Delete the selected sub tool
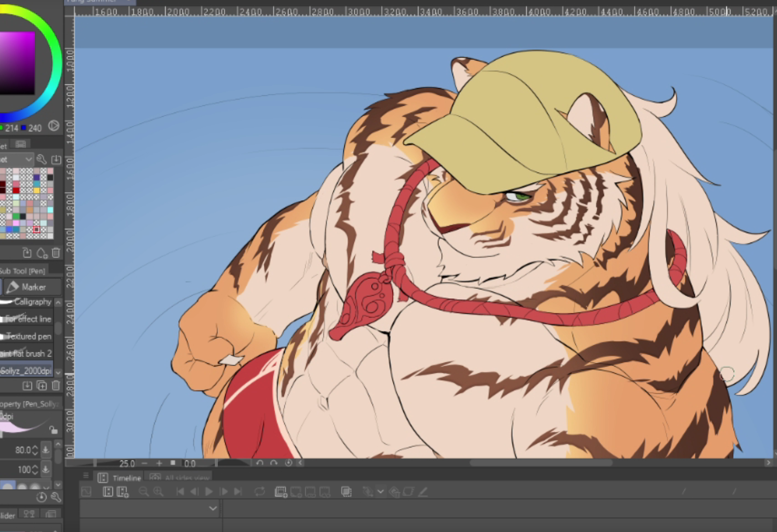This screenshot has width=777, height=532. point(56,386)
